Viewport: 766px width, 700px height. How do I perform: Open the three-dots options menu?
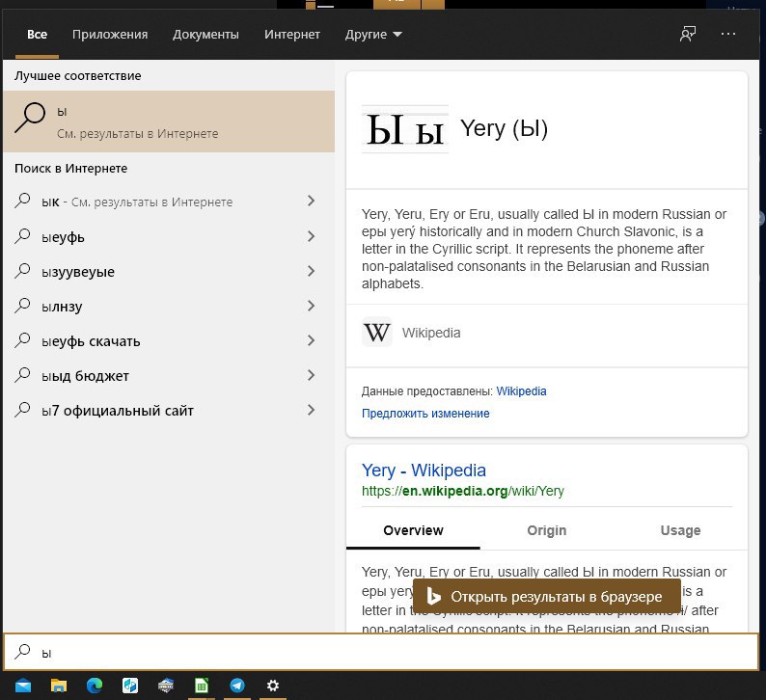[728, 34]
